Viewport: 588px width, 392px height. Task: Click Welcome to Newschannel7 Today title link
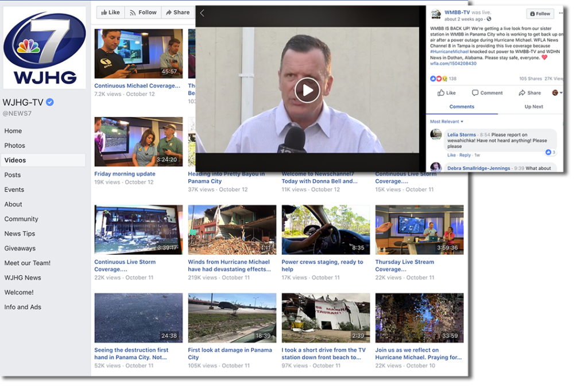click(319, 178)
